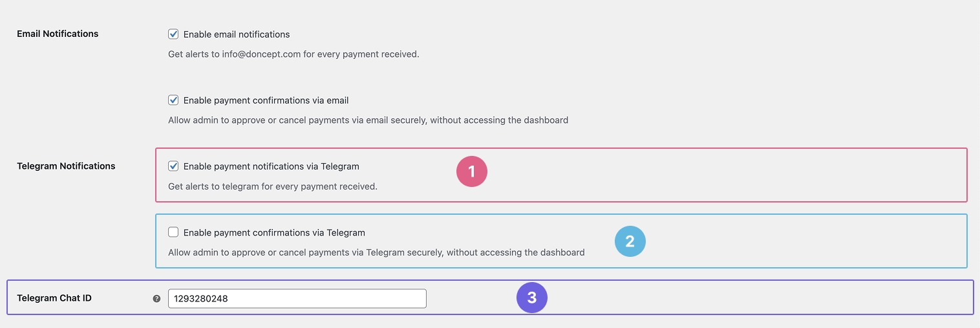Click the info@doncept.com alerts description text
980x328 pixels.
click(293, 54)
